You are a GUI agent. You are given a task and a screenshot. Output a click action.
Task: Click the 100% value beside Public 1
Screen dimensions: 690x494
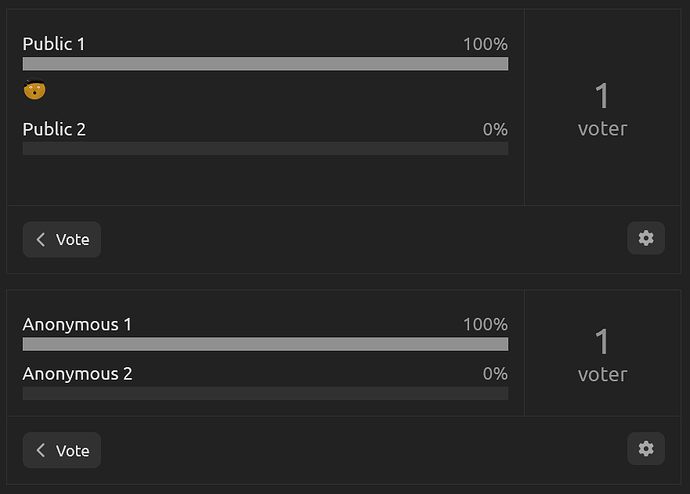485,44
